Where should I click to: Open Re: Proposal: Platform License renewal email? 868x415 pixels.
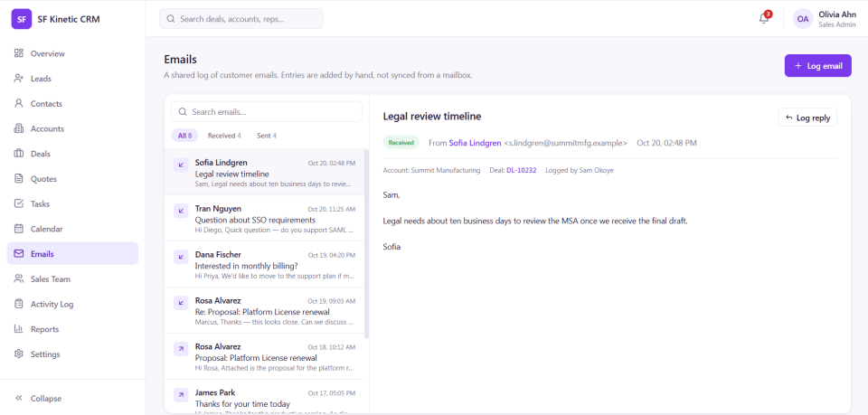(265, 310)
